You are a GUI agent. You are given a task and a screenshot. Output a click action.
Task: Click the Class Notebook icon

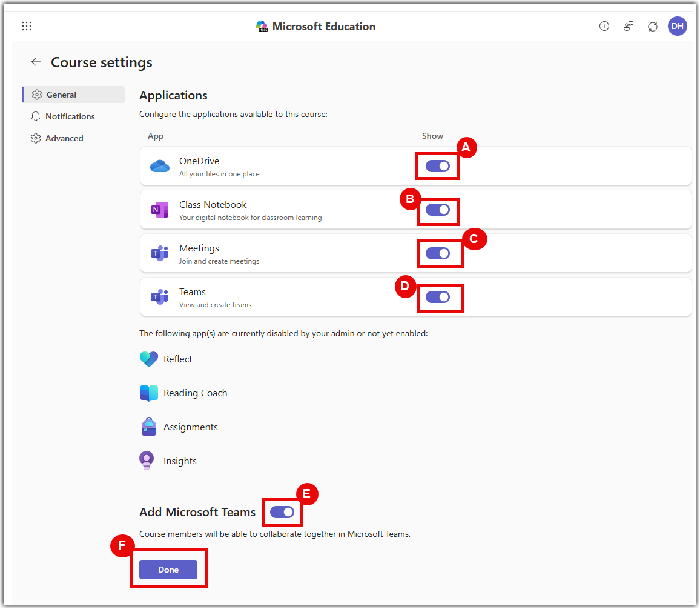click(159, 210)
